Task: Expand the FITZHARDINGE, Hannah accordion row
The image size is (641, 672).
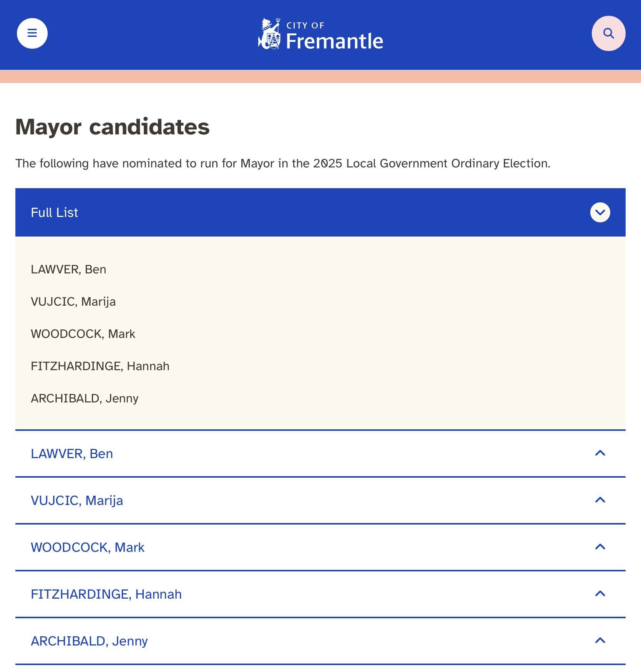Action: point(320,594)
